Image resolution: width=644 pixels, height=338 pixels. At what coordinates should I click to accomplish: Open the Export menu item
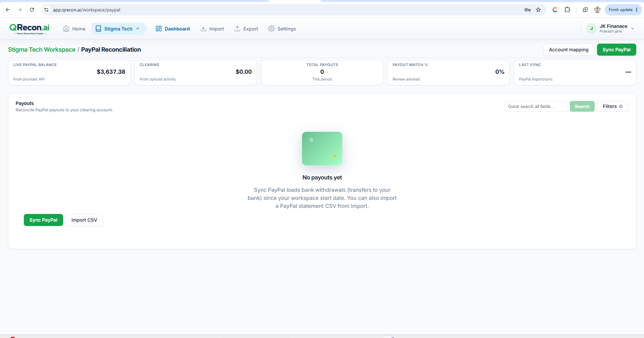coord(246,29)
